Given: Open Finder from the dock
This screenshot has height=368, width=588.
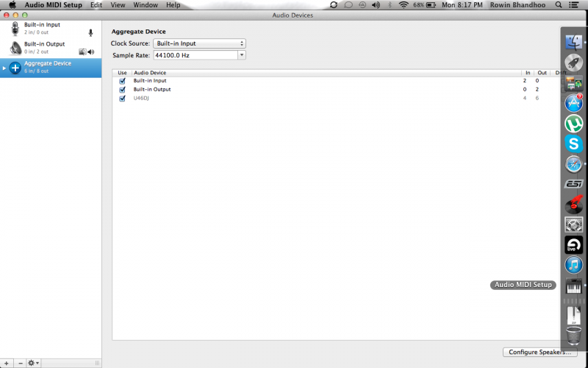Looking at the screenshot, I should [573, 42].
